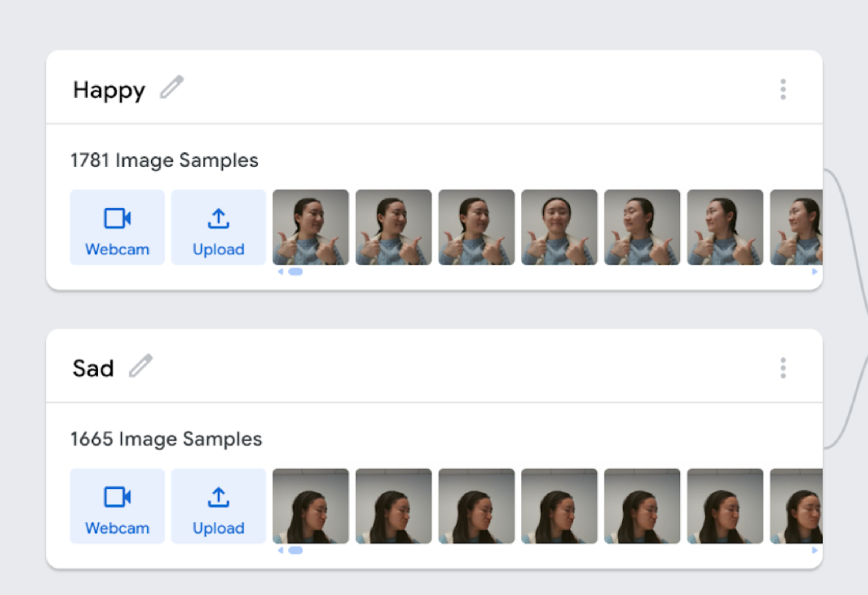Select the first Happy sample thumbnail

click(311, 227)
